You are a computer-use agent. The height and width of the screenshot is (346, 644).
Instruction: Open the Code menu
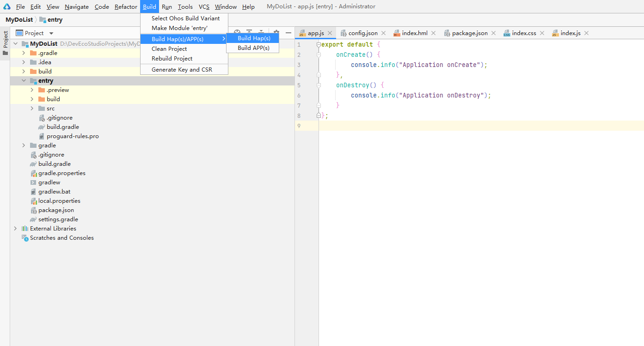[x=102, y=6]
